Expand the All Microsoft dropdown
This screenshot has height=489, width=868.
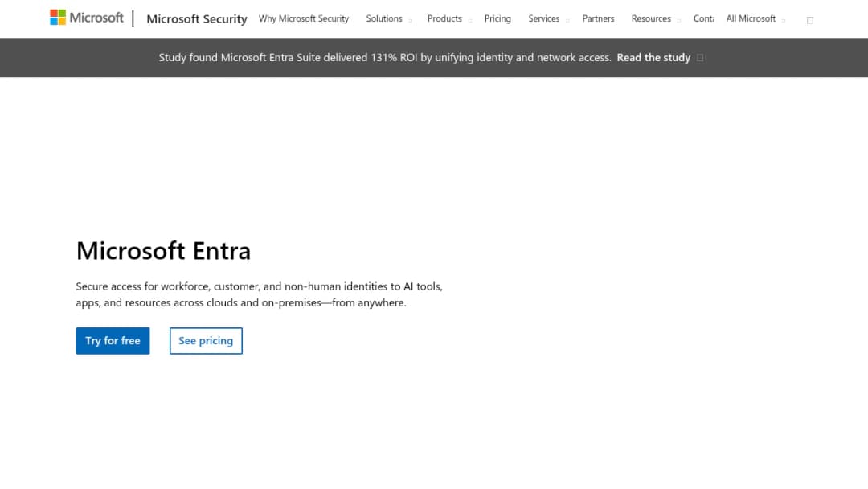click(x=755, y=18)
